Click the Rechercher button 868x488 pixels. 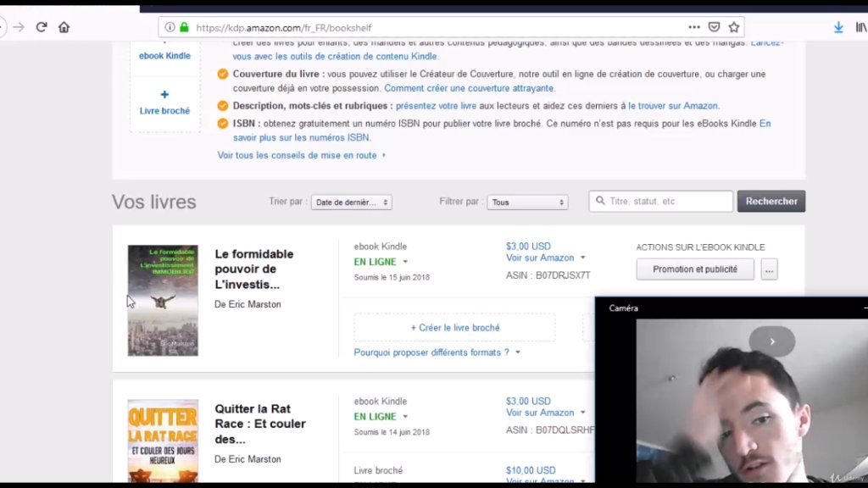tap(771, 202)
